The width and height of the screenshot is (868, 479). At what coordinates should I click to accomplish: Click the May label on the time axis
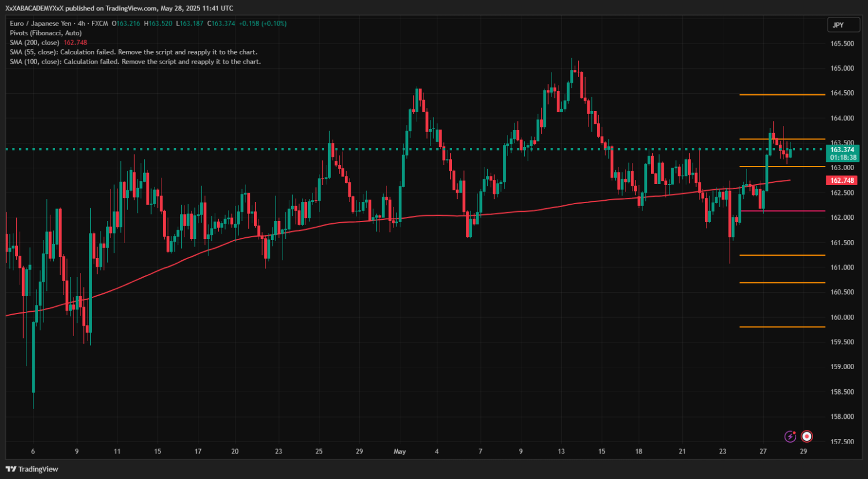tap(399, 451)
